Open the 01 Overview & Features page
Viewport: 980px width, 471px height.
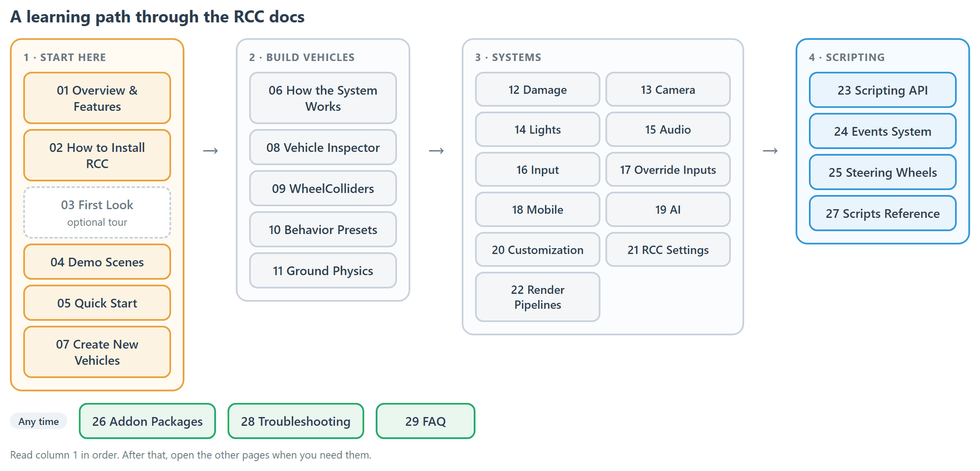pos(97,98)
